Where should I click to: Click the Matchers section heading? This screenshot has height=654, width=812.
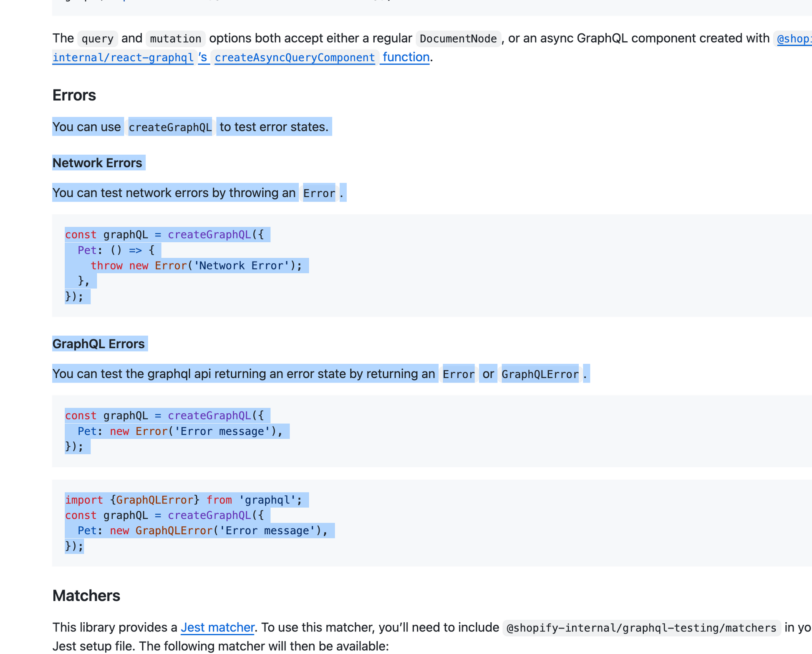click(x=86, y=596)
